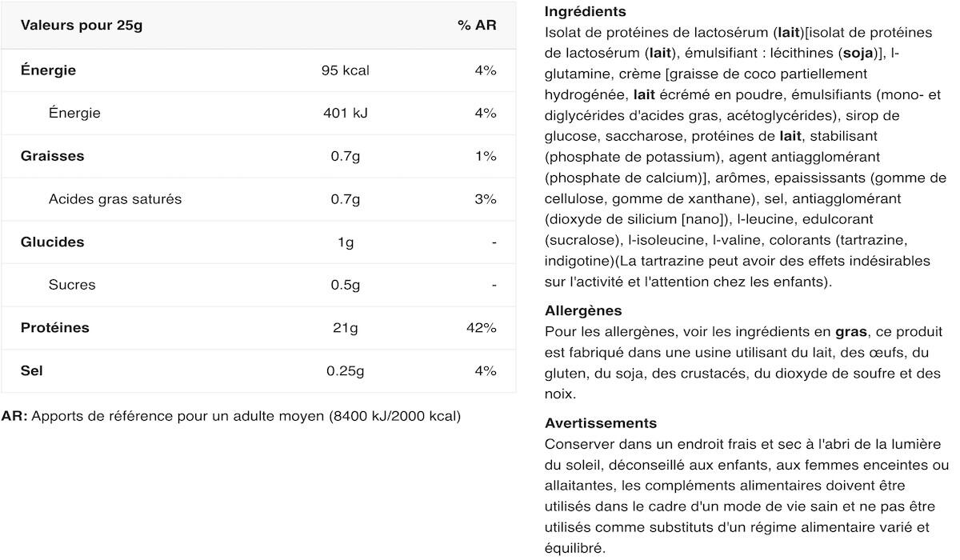
Task: Select the Graisses row label
Action: point(52,156)
